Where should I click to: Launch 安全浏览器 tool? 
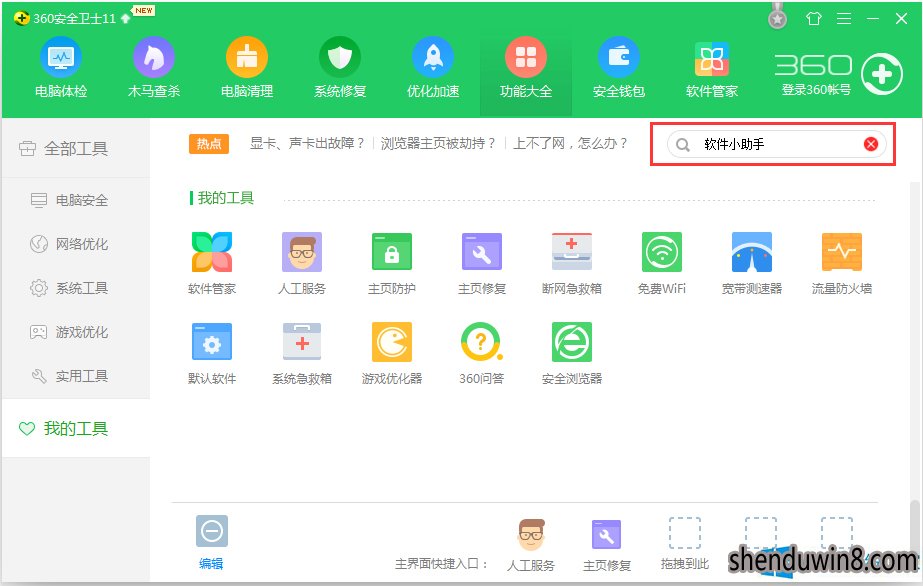572,353
